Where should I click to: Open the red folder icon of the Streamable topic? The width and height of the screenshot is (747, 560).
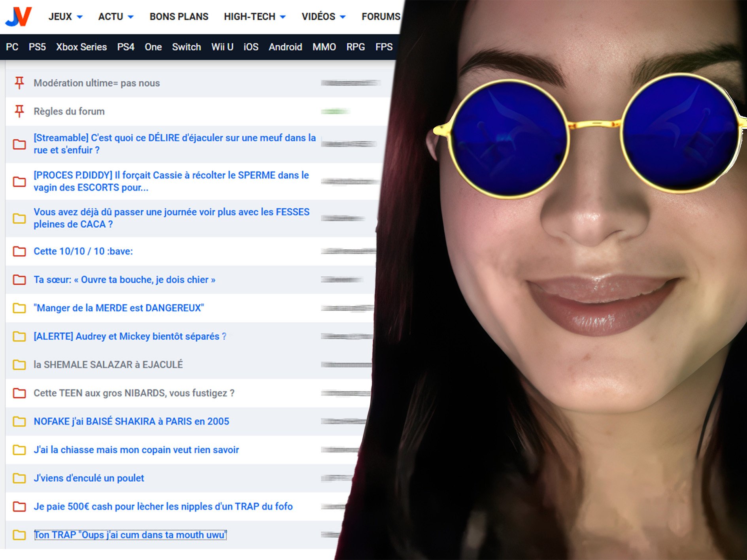pos(19,144)
